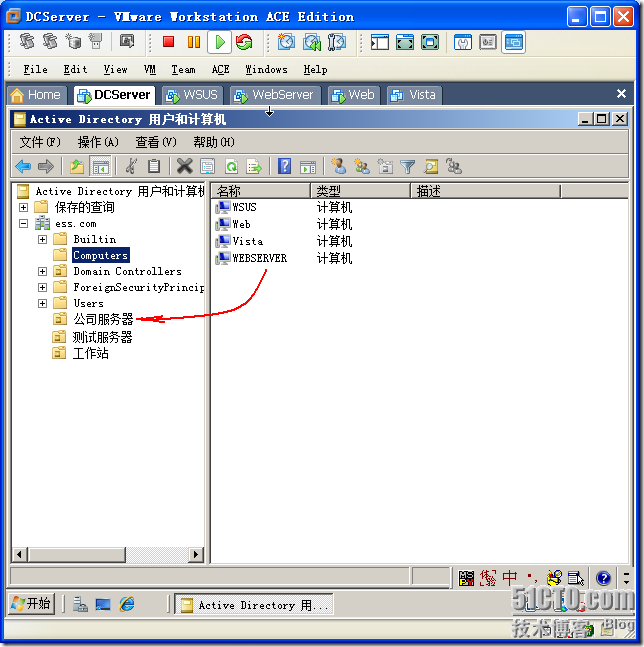Click the blue Help question mark icon
644x647 pixels.
coord(285,166)
